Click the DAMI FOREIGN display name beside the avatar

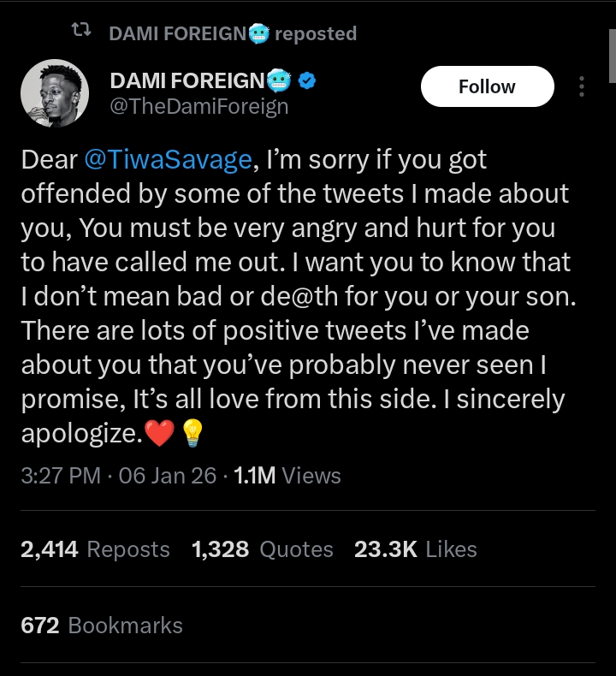[x=187, y=81]
